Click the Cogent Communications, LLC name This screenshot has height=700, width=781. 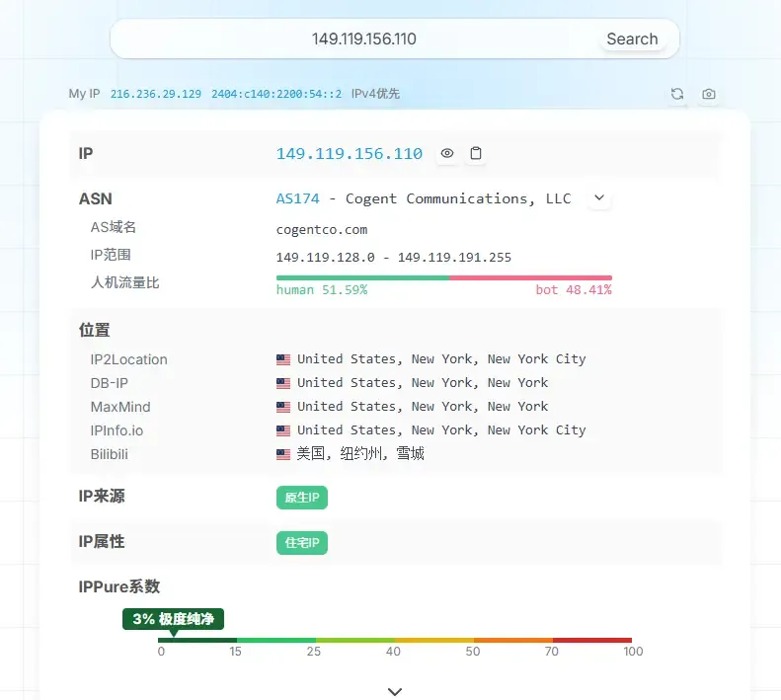pyautogui.click(x=458, y=198)
